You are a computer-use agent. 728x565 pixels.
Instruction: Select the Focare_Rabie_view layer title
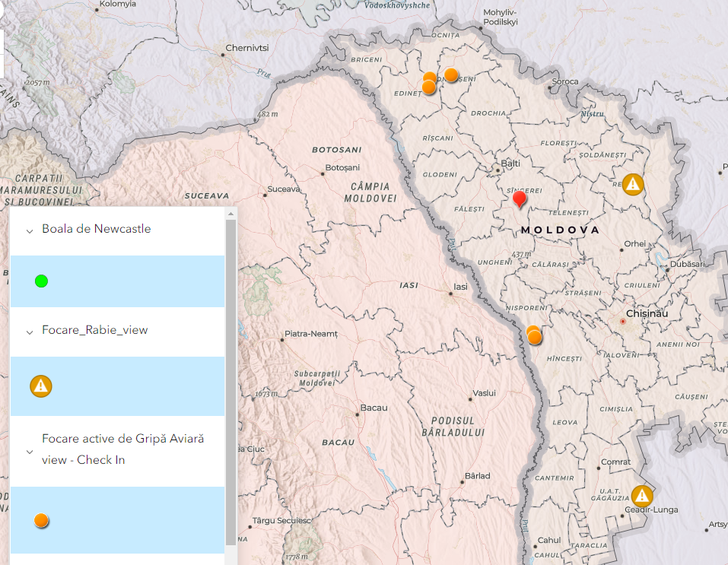pyautogui.click(x=94, y=330)
